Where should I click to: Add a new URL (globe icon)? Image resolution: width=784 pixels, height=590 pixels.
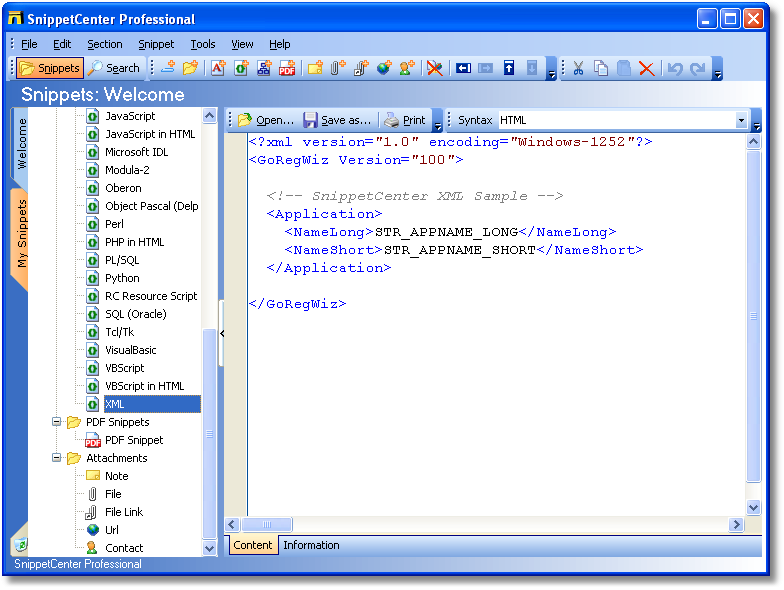click(384, 68)
